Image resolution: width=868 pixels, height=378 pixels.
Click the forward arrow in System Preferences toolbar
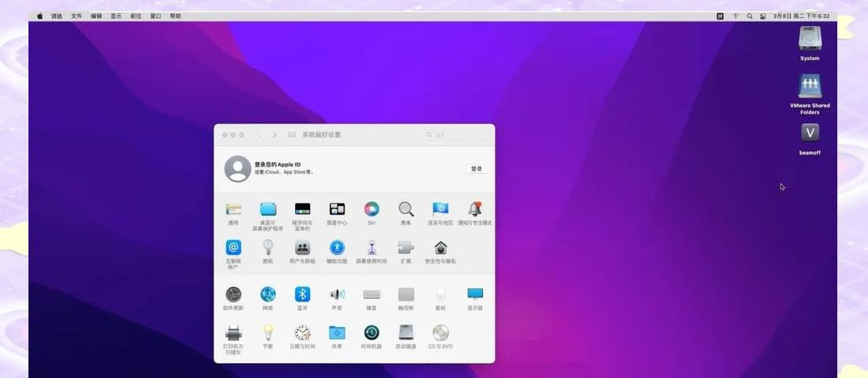[x=275, y=135]
